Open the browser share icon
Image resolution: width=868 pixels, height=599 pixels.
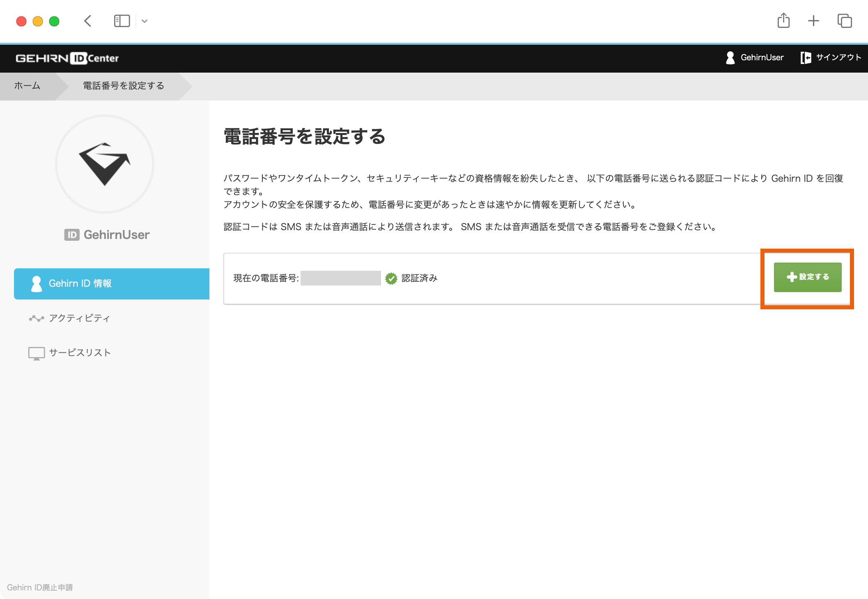click(783, 21)
